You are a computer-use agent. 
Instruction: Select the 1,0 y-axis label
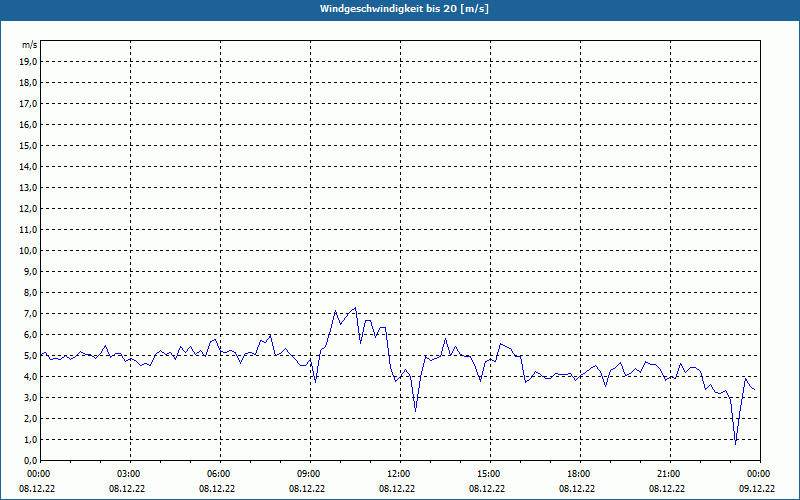pos(30,439)
